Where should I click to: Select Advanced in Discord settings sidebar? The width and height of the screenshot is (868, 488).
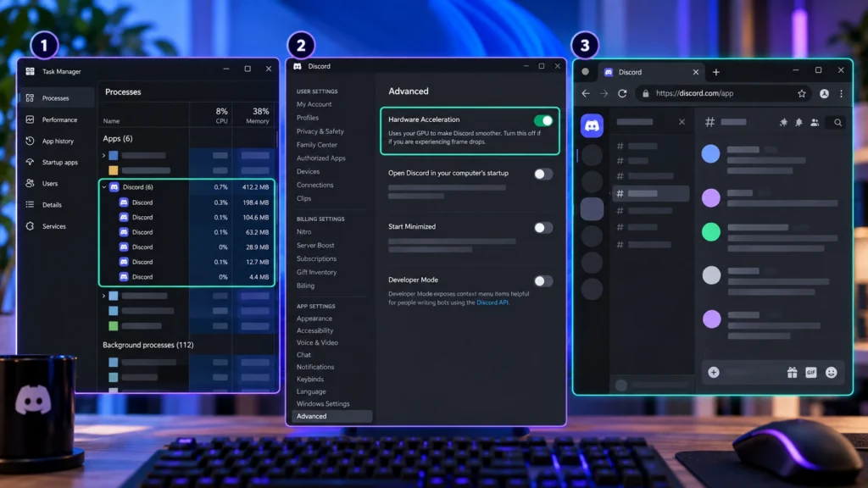(x=331, y=416)
